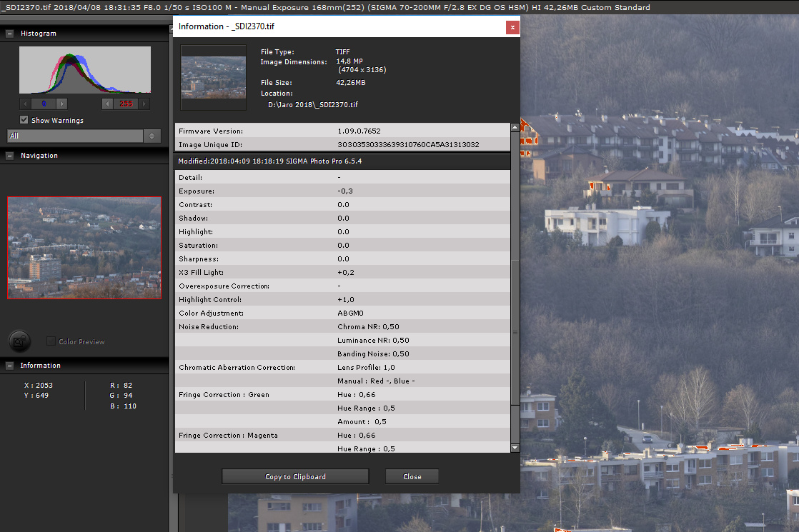Click the histogram shadow threshold value field

click(44, 104)
